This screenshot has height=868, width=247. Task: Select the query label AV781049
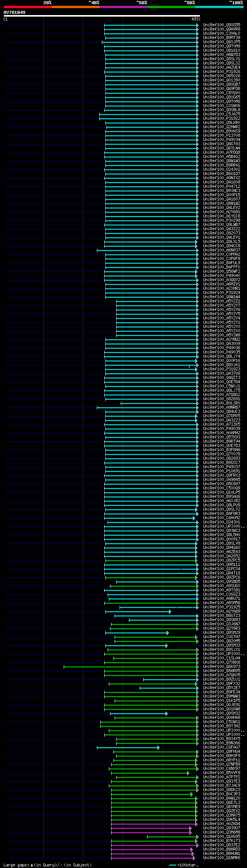15,12
